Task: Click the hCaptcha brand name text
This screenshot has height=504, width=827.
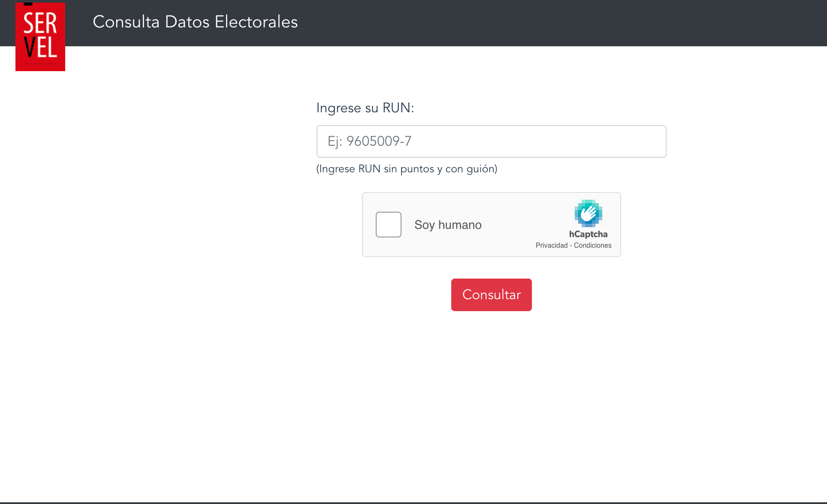Action: point(588,234)
